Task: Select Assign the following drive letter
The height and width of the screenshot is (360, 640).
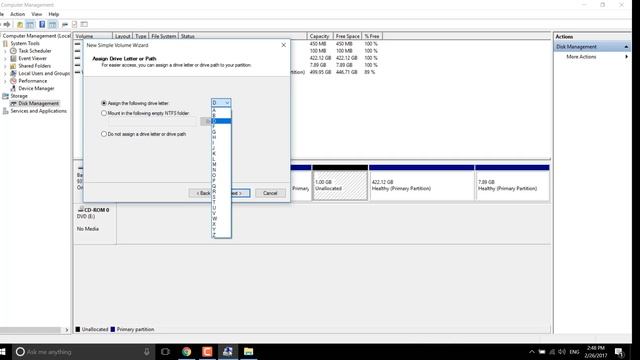Action: pyautogui.click(x=104, y=103)
